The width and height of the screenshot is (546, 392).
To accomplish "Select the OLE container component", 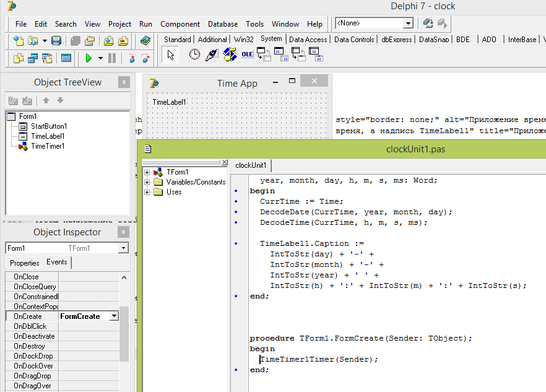I will pyautogui.click(x=247, y=54).
